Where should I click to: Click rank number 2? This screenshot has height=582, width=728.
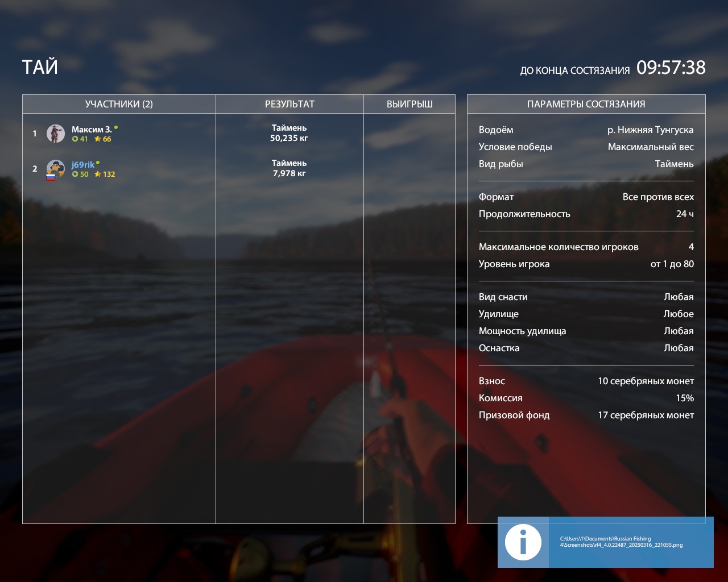point(35,169)
